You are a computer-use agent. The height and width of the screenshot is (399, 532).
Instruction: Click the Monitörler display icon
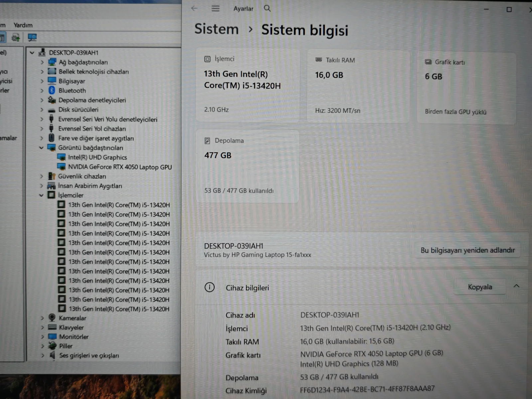(52, 336)
